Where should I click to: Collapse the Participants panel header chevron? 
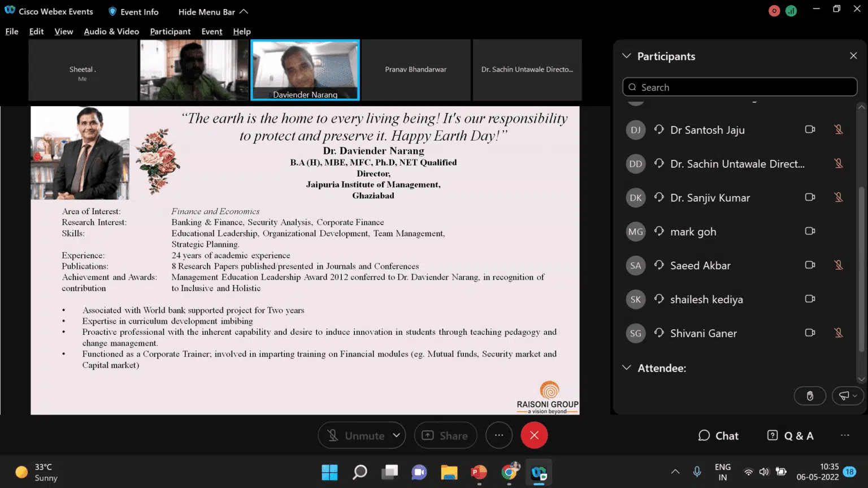pyautogui.click(x=626, y=56)
